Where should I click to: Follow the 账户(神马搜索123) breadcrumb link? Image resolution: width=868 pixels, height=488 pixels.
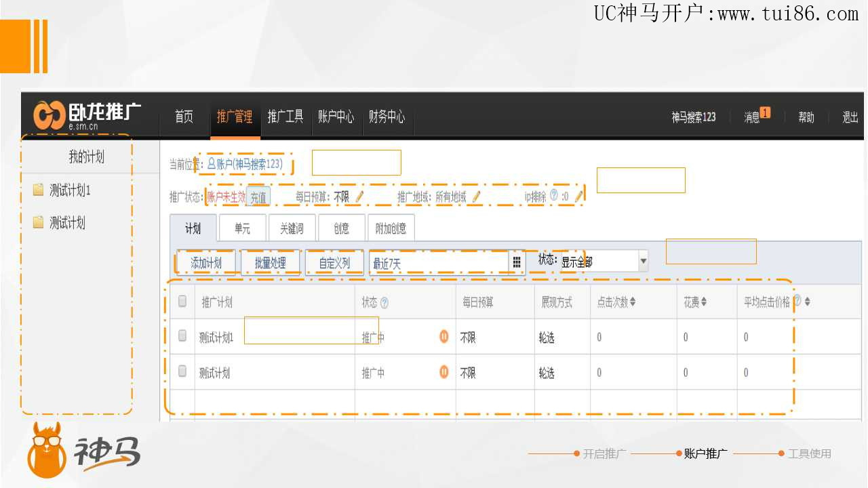(x=250, y=164)
